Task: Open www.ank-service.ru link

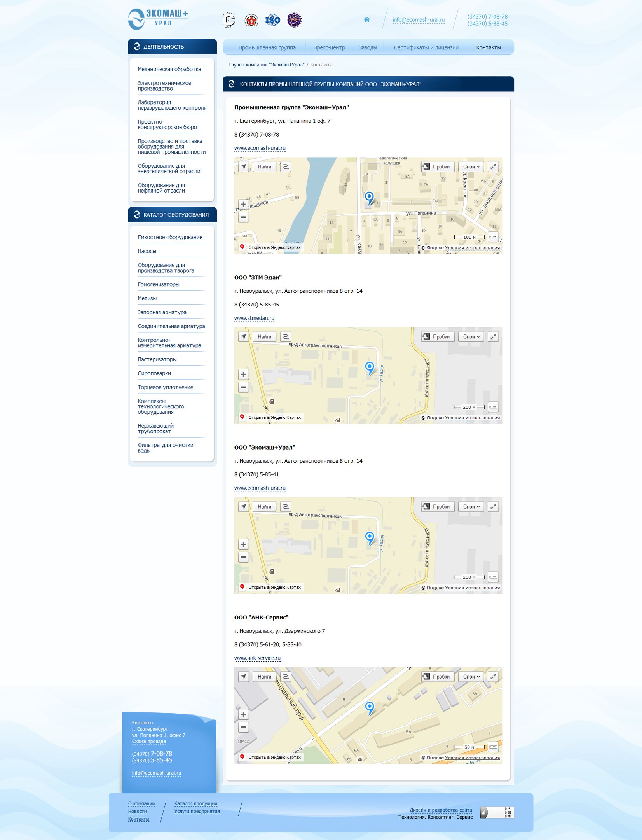Action: [257, 658]
